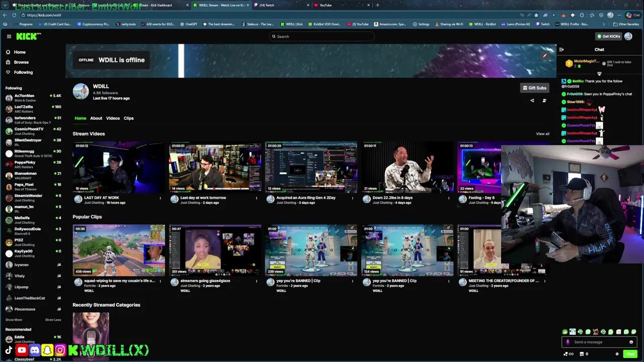The height and width of the screenshot is (362, 644).
Task: Click Show More under Following list
Action: [14, 320]
